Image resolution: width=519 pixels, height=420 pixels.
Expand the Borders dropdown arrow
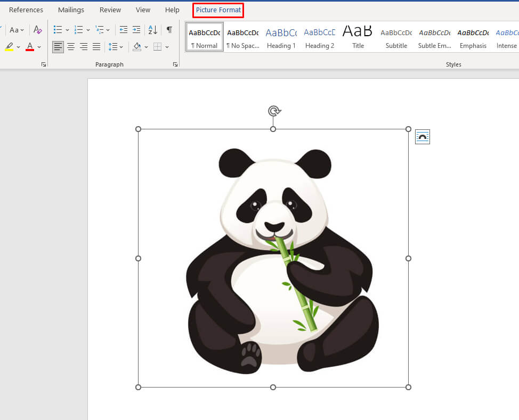tap(167, 47)
